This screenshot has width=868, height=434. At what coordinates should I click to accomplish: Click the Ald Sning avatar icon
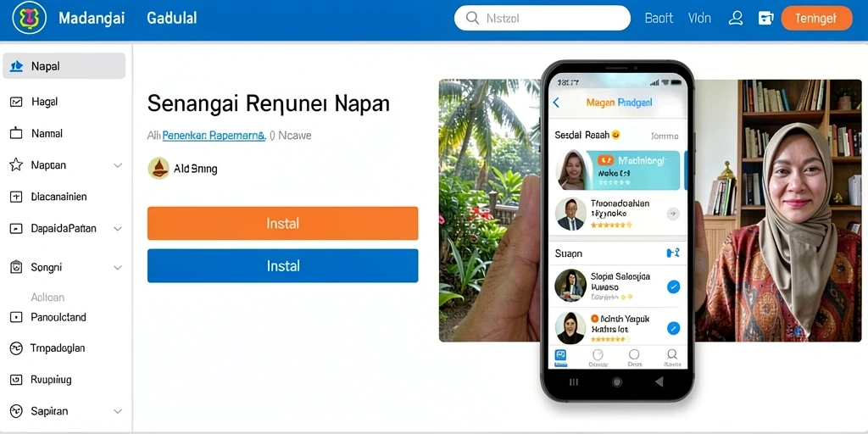[159, 169]
